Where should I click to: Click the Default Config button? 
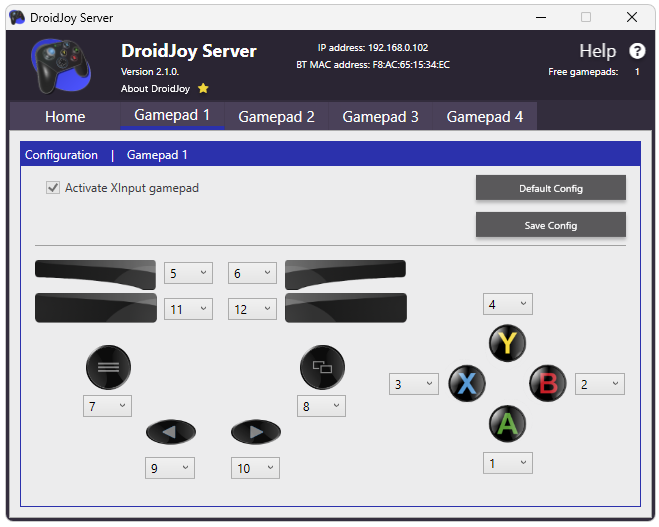tap(551, 188)
